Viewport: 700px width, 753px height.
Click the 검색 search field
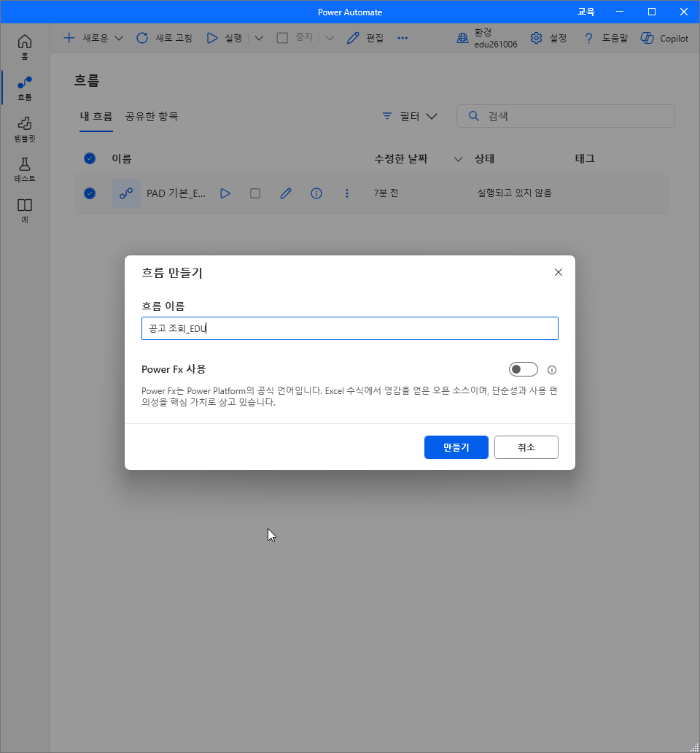pos(566,116)
